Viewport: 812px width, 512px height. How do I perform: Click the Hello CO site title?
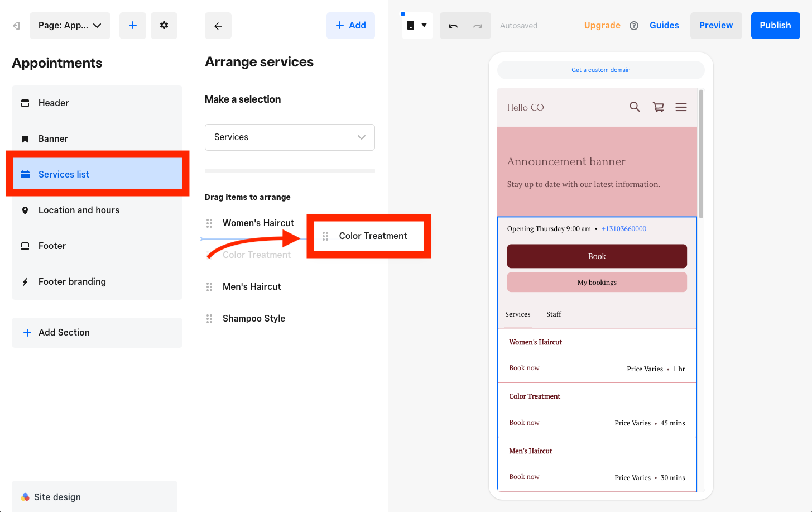pyautogui.click(x=525, y=108)
